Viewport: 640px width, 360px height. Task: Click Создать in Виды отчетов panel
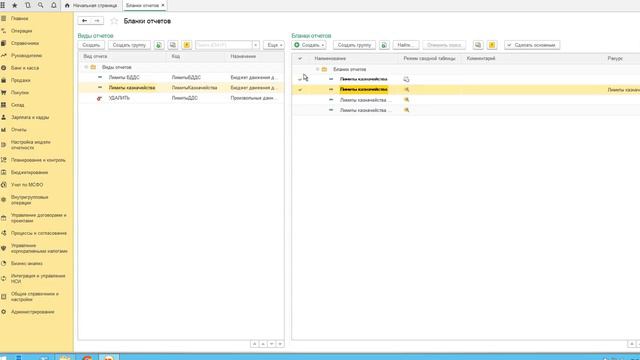[x=91, y=45]
